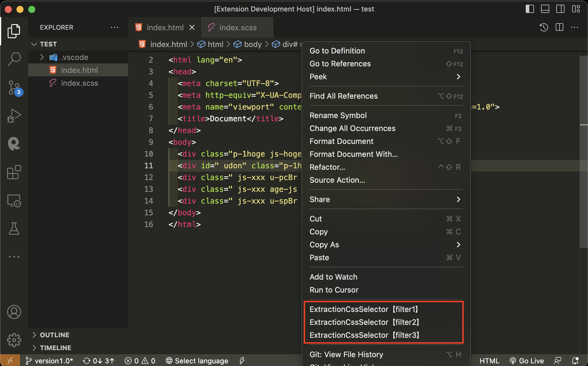Click Select language in status bar
The image size is (588, 366).
pos(197,361)
